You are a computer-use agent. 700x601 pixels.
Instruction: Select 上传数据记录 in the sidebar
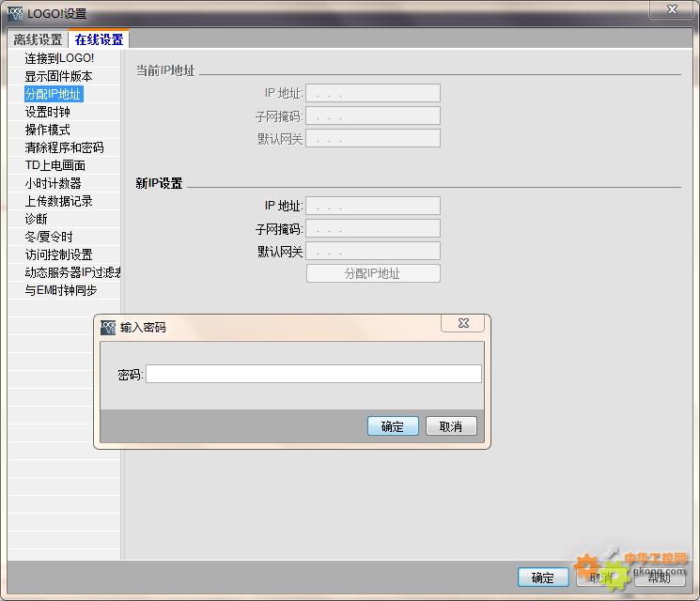[58, 201]
